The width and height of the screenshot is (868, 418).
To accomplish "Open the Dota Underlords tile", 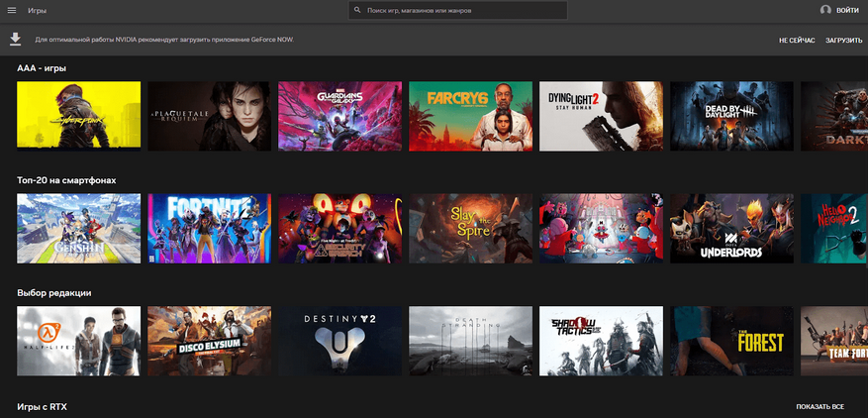I will tap(731, 229).
